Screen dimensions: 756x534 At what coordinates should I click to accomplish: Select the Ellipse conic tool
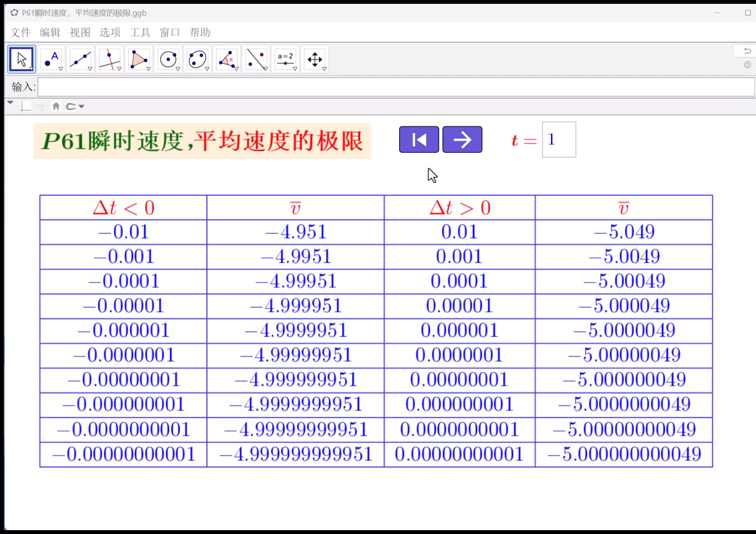tap(197, 59)
